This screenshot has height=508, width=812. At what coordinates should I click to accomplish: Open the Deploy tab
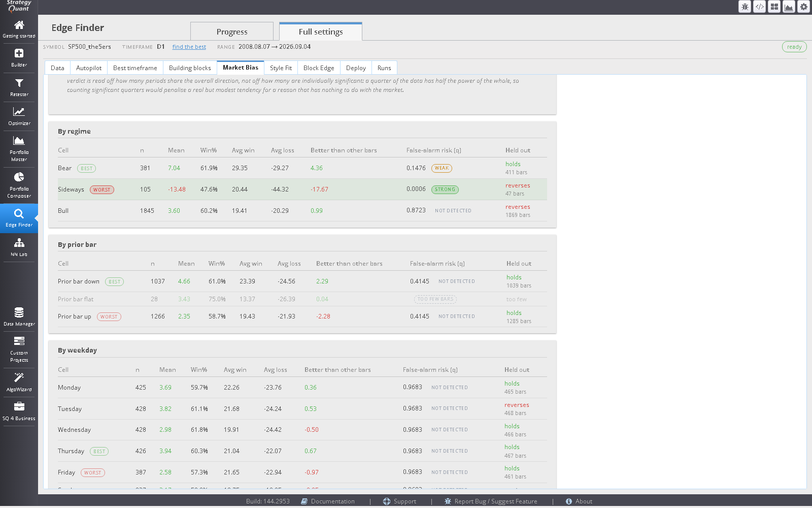pos(356,68)
